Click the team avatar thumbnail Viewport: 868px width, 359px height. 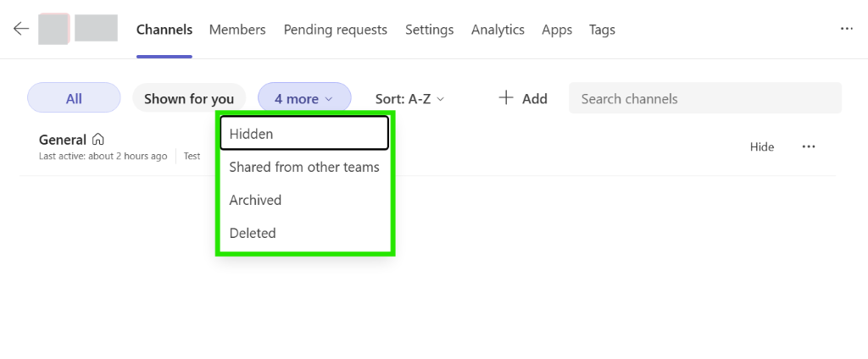[53, 29]
